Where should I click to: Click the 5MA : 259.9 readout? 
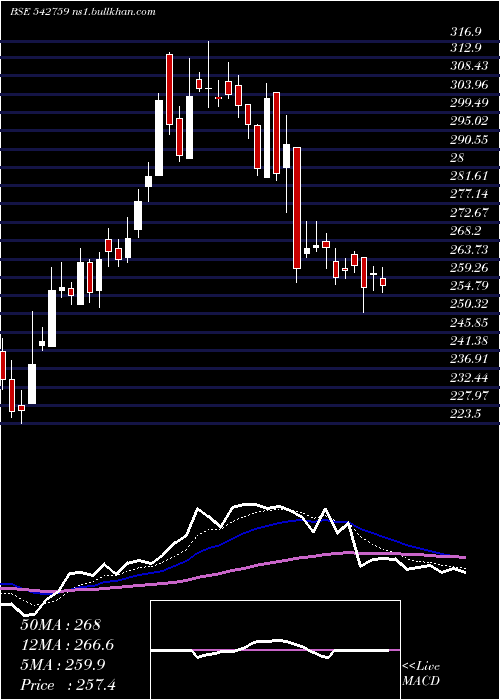(63, 665)
